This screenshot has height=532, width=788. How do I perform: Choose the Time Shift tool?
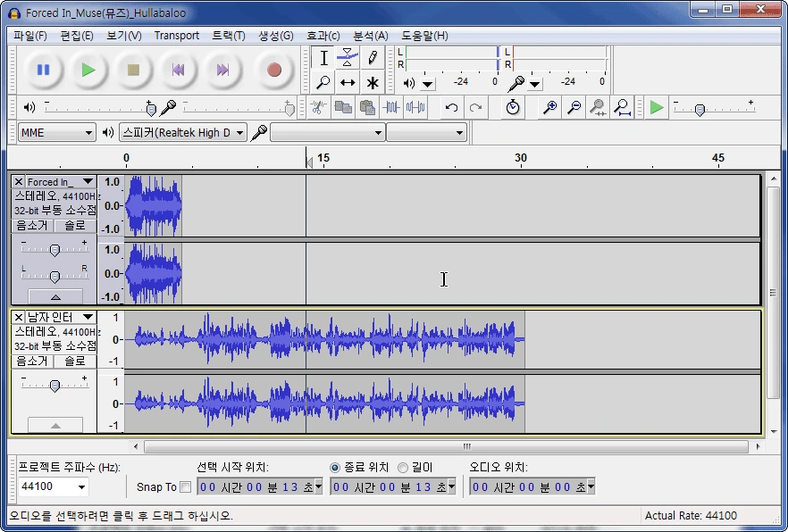348,83
